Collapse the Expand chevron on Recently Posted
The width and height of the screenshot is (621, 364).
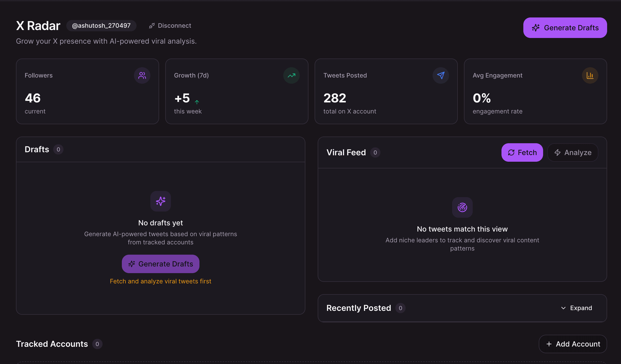coord(563,308)
